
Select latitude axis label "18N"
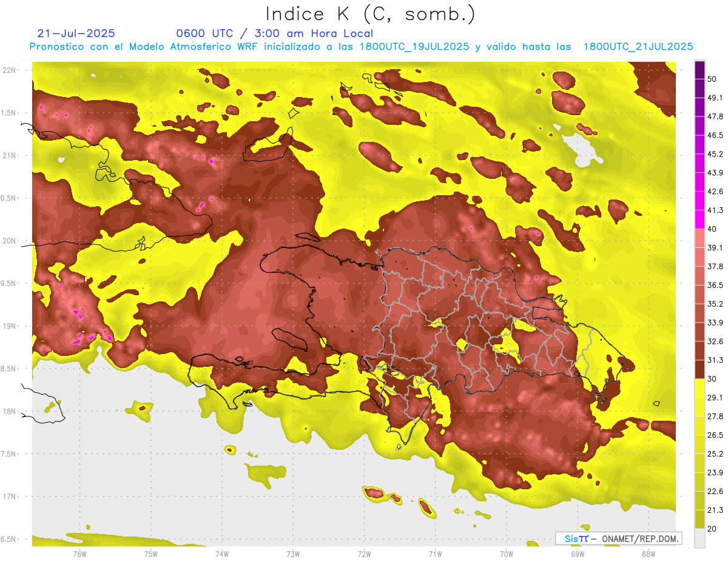(x=9, y=412)
